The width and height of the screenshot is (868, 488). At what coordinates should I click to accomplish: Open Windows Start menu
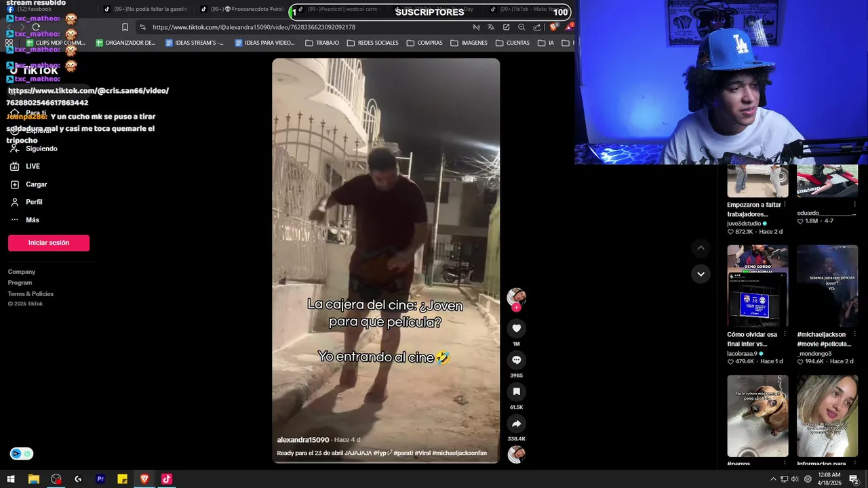click(11, 479)
